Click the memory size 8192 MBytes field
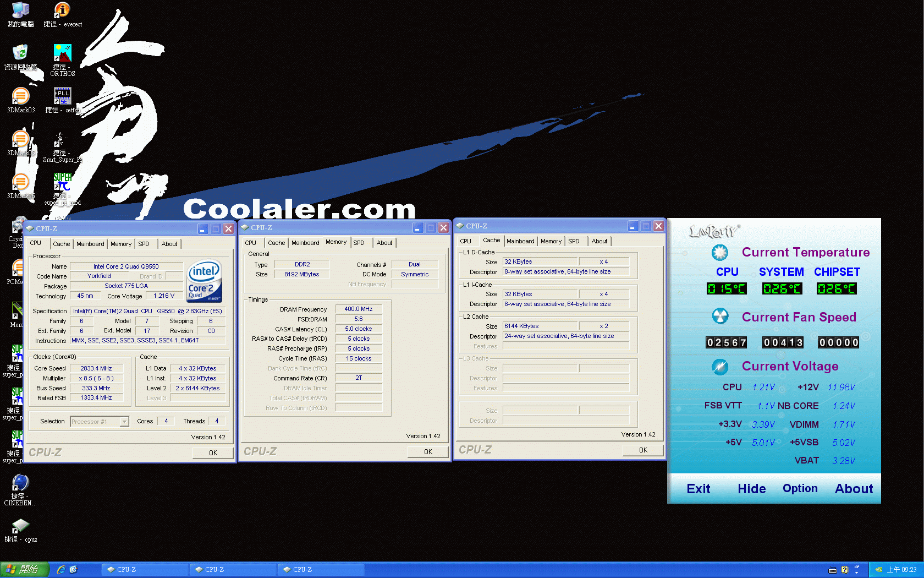 (x=302, y=274)
